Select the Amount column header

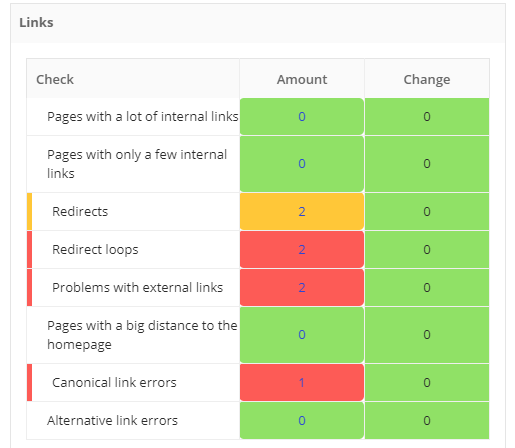click(302, 80)
